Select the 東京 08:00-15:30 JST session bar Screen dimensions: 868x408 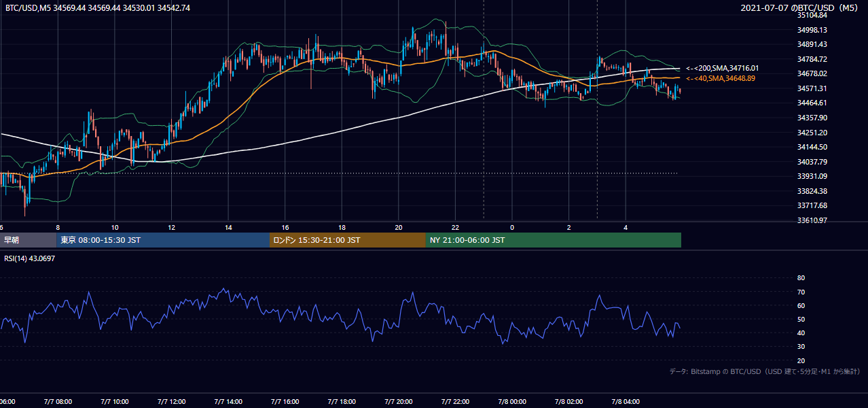pyautogui.click(x=163, y=240)
